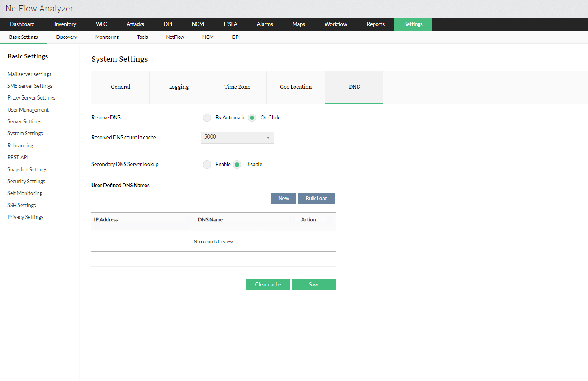
Task: Switch to the General tab
Action: click(121, 87)
